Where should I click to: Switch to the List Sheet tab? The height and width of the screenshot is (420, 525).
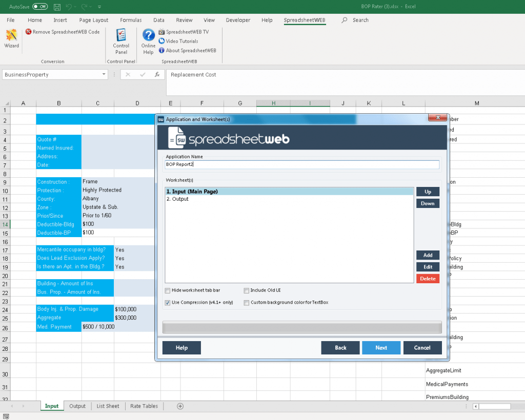pyautogui.click(x=108, y=406)
